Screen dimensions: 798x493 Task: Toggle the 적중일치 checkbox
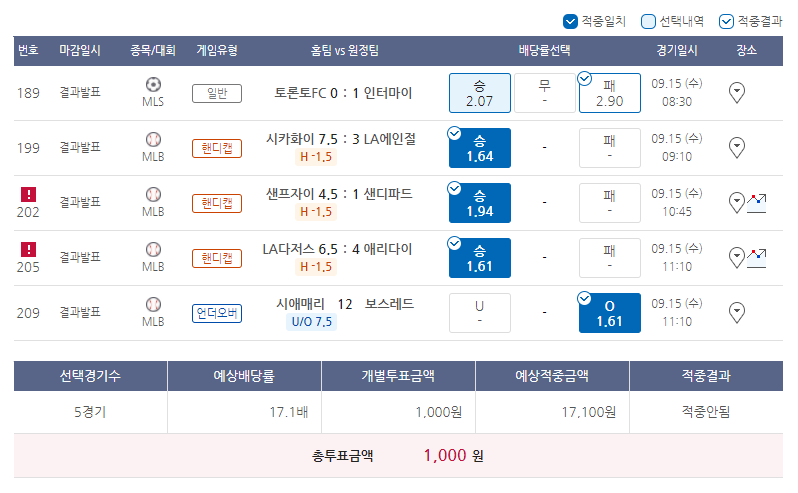coord(570,21)
